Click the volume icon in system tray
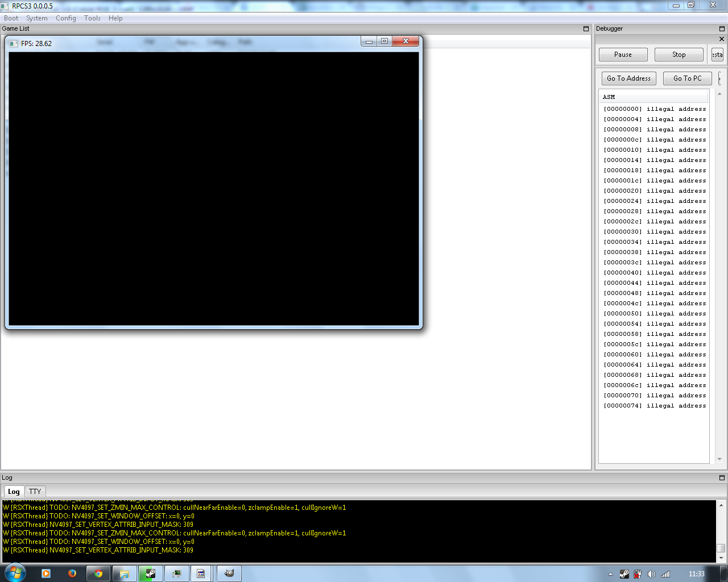Image resolution: width=728 pixels, height=582 pixels. [651, 574]
